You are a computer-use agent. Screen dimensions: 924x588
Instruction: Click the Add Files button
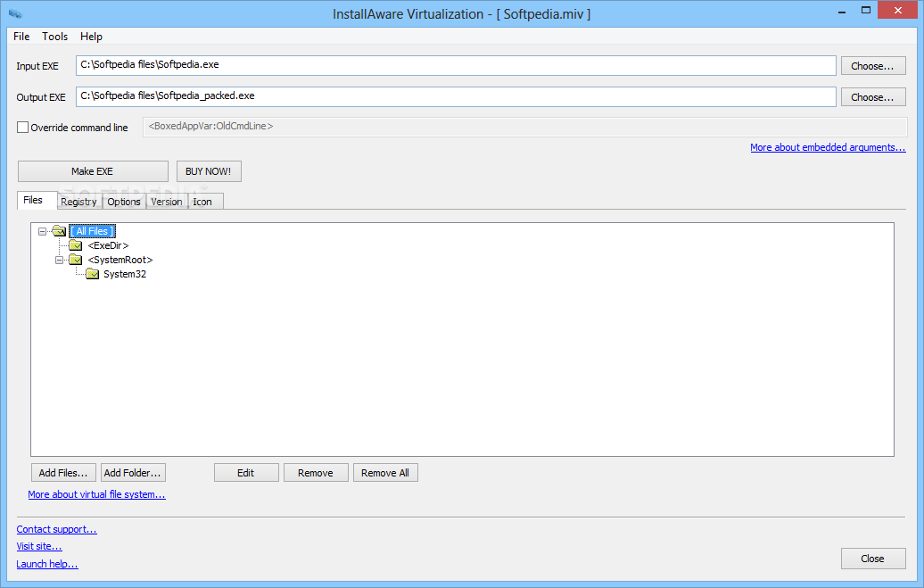point(63,473)
